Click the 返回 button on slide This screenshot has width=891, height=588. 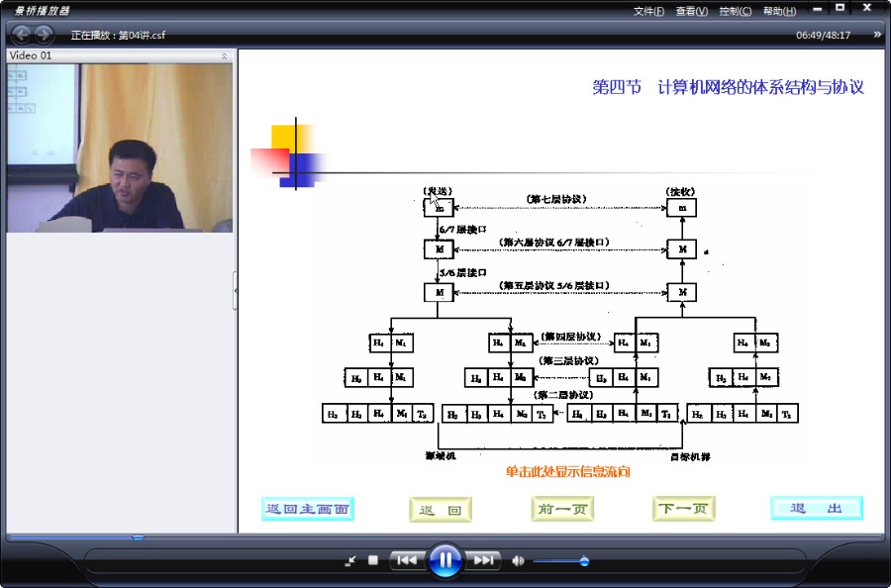441,510
